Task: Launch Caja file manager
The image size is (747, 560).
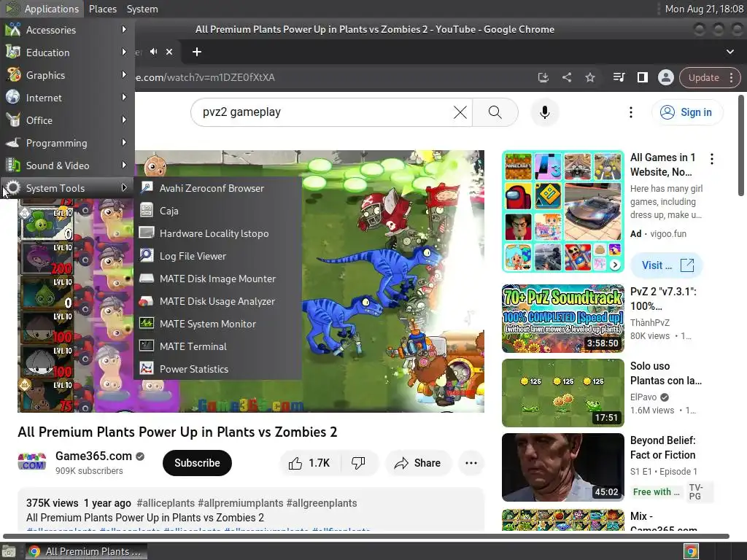Action: 217,211
